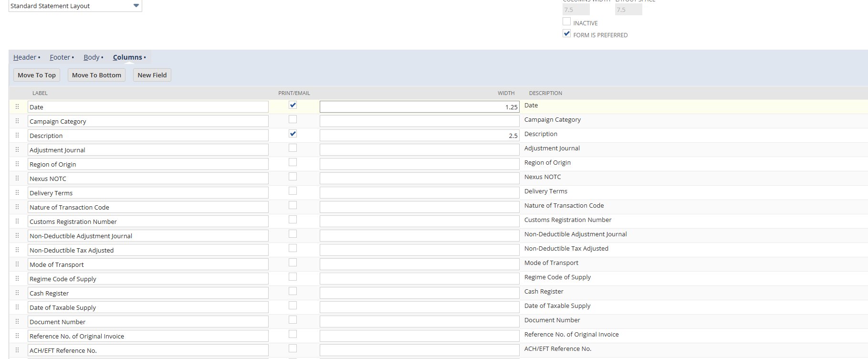This screenshot has height=359, width=868.
Task: Switch to the Body tab
Action: [92, 57]
